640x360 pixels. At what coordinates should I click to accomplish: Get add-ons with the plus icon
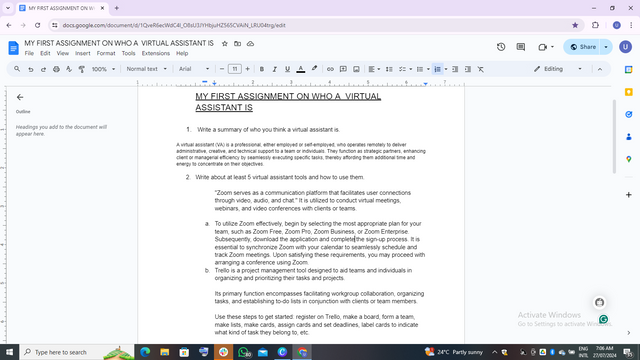tap(629, 195)
